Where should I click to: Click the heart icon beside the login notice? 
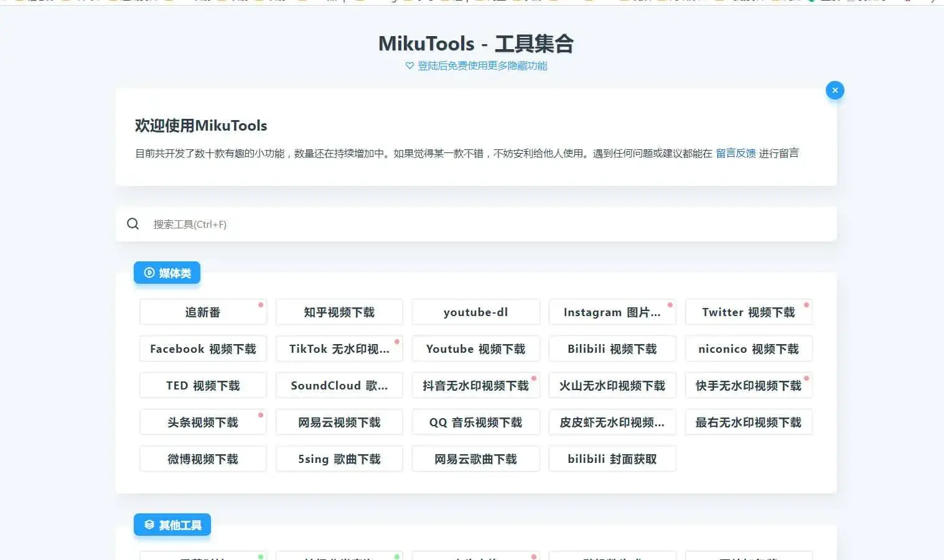click(x=409, y=66)
